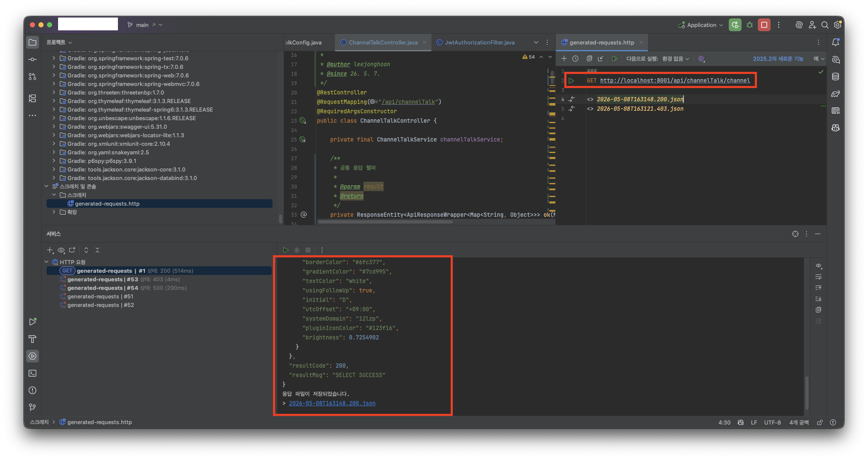The width and height of the screenshot is (868, 460).
Task: Switch to ChannelTalkController.java tab
Action: click(383, 42)
